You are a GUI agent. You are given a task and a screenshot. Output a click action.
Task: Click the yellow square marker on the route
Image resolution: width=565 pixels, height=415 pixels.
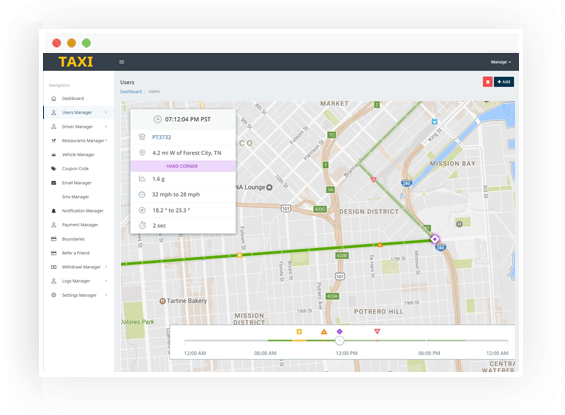point(240,255)
